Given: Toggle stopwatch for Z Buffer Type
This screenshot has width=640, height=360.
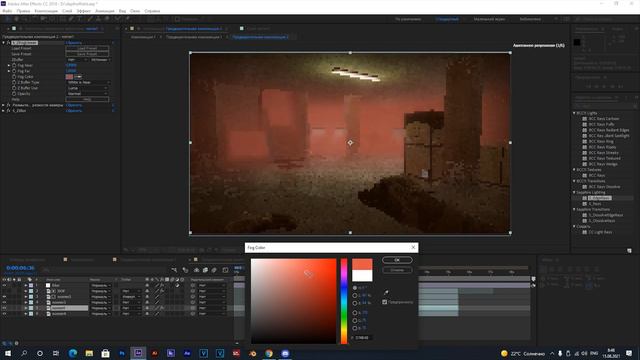Looking at the screenshot, I should tap(14, 82).
